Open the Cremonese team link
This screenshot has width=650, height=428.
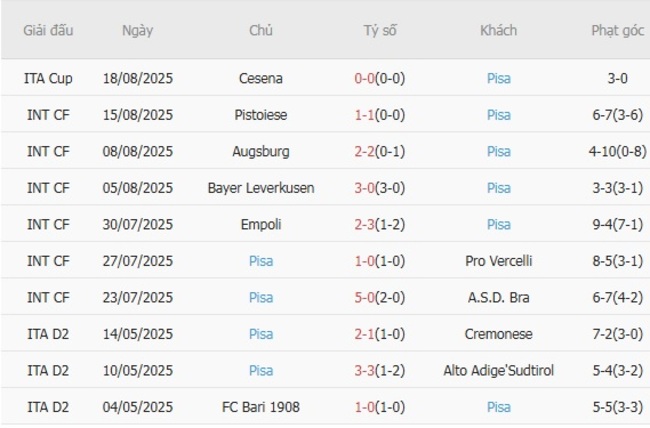(x=498, y=334)
